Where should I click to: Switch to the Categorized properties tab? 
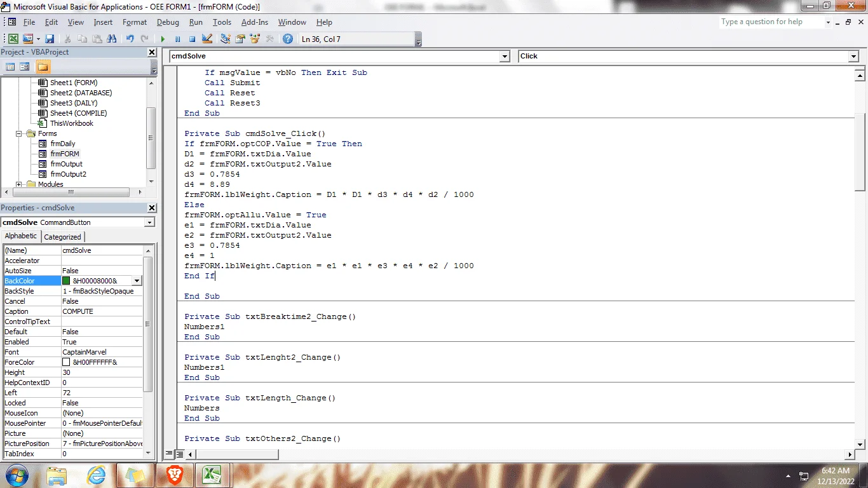click(62, 237)
